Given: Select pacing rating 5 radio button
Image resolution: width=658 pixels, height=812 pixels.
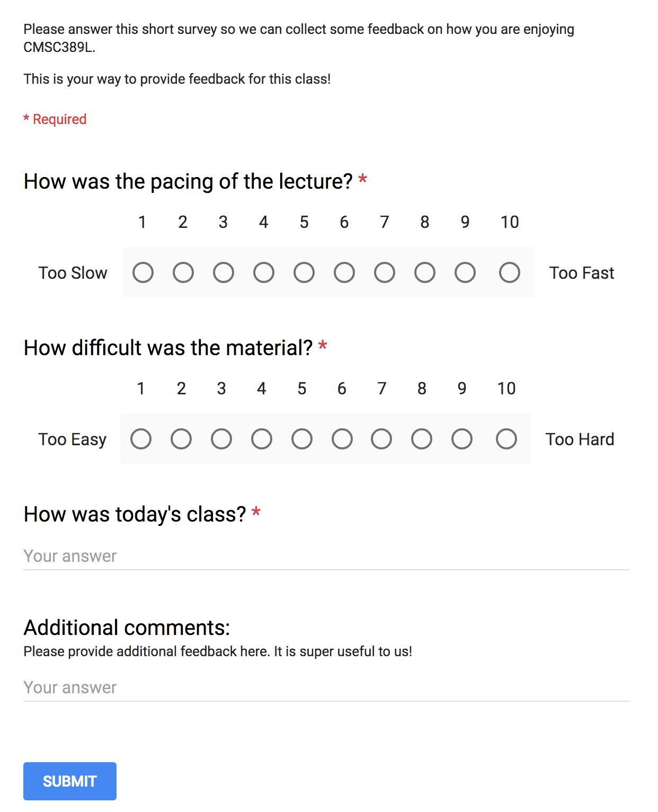Looking at the screenshot, I should coord(304,273).
